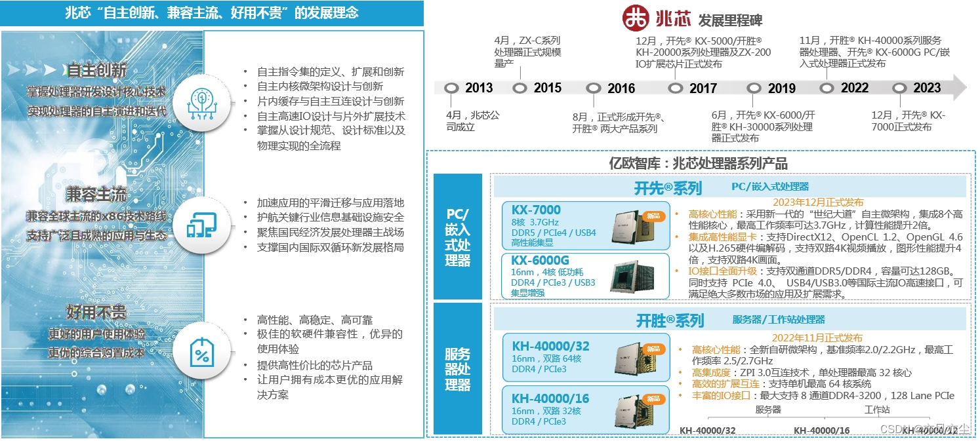Click 高性能、高稳定、高可靠 bullet
The image size is (980, 441).
tap(315, 320)
